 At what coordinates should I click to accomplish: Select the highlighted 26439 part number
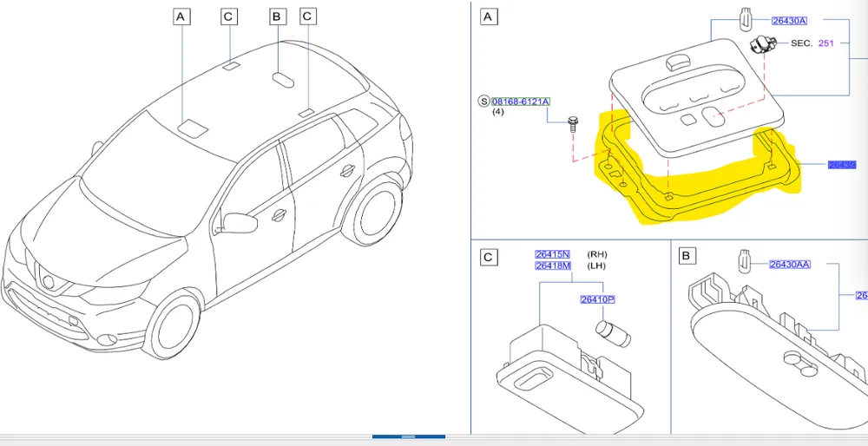pos(842,164)
